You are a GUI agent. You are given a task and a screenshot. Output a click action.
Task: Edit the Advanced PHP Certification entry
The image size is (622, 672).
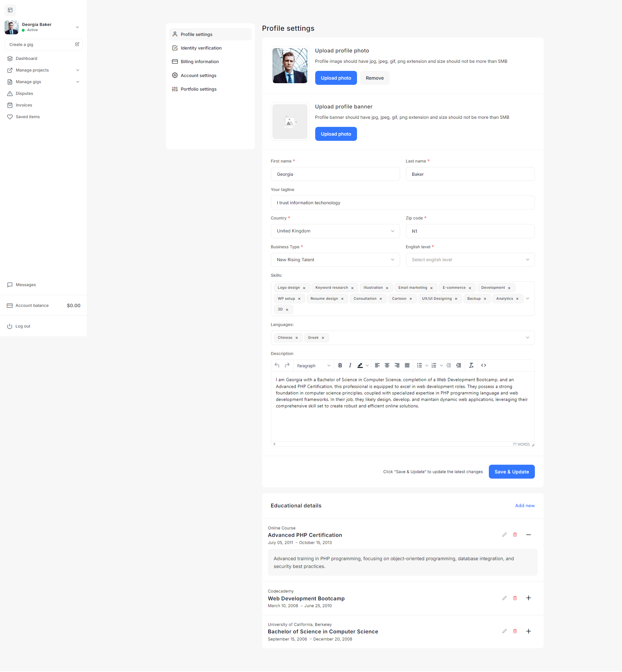tap(504, 535)
